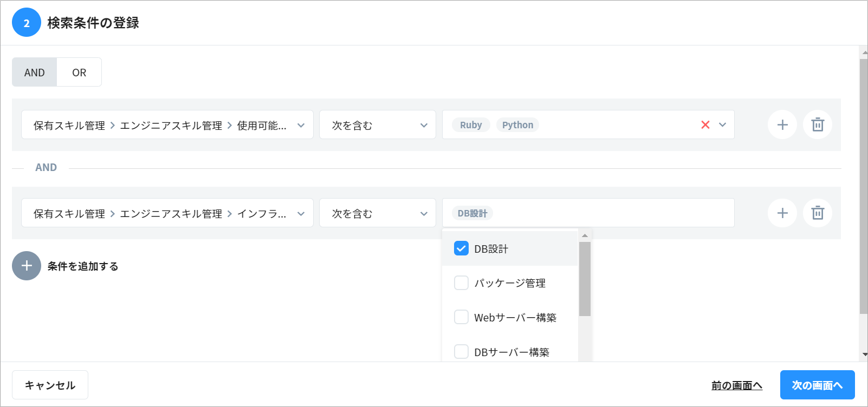Click the キャンセル button
The image size is (868, 407).
(x=50, y=385)
